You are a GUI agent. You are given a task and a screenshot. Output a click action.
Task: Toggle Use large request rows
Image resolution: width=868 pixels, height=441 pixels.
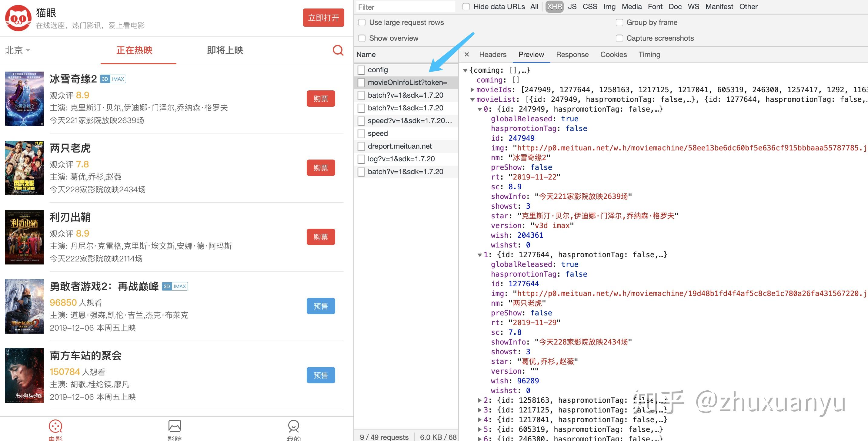362,22
